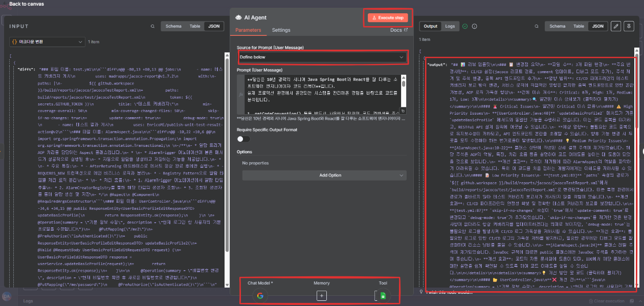Screen dimensions: 644x306
Task: Show output as Table
Action: (x=579, y=26)
